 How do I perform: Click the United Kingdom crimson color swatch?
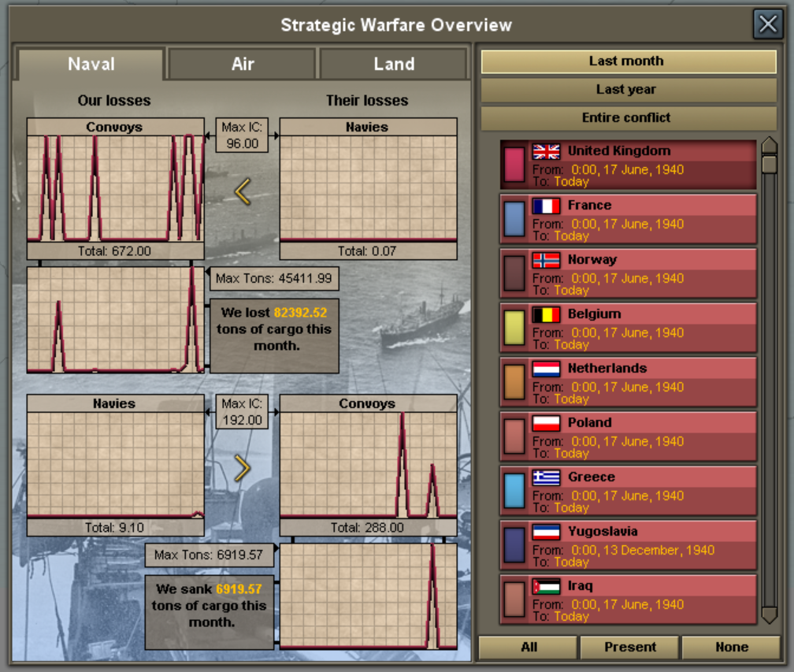tap(514, 165)
